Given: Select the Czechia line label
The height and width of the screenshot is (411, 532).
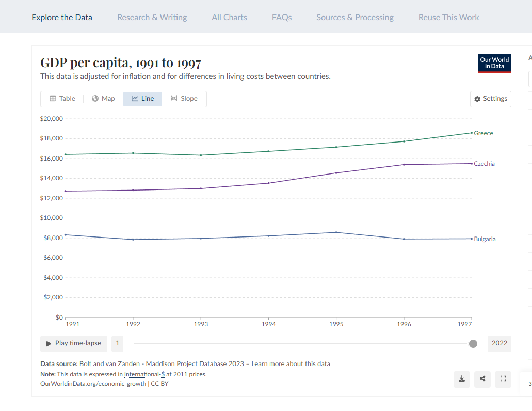Looking at the screenshot, I should 484,164.
